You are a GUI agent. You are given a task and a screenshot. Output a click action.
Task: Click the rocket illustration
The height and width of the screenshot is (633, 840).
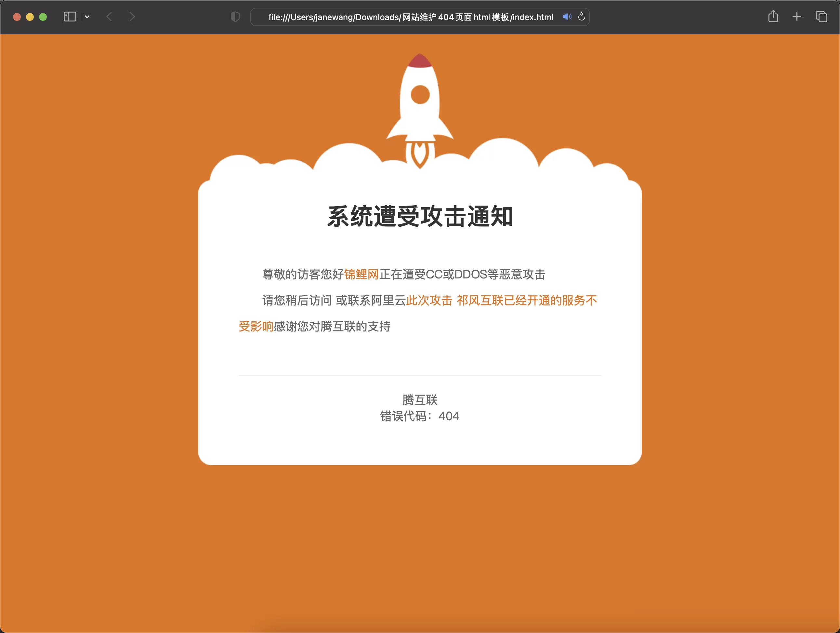point(420,110)
